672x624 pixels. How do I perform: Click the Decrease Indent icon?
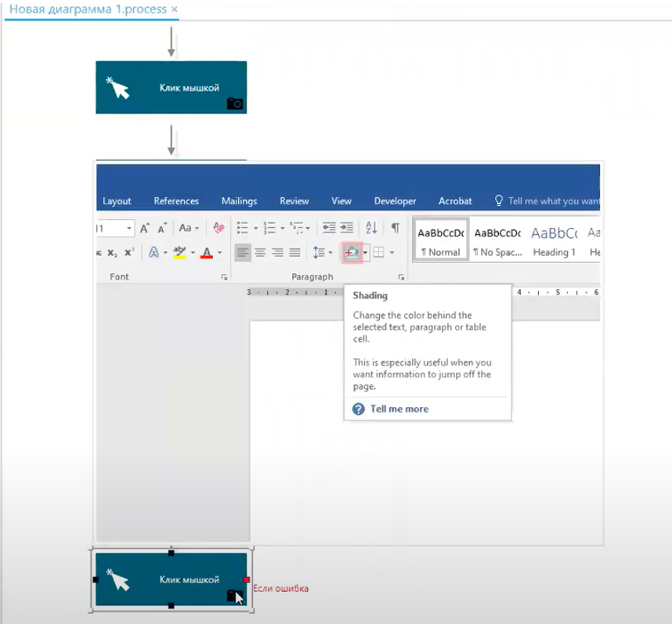(x=329, y=228)
